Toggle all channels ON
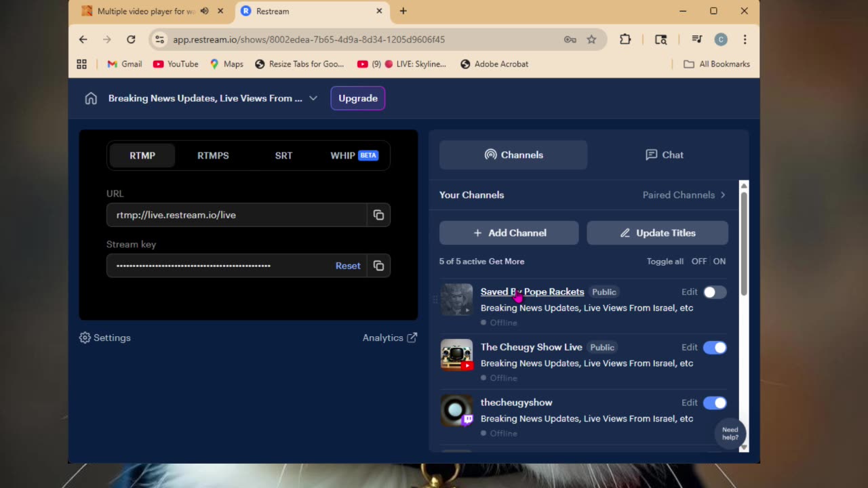 [719, 262]
